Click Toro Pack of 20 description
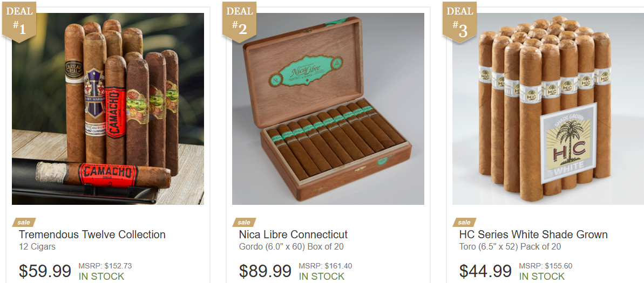The image size is (644, 283). tap(510, 247)
